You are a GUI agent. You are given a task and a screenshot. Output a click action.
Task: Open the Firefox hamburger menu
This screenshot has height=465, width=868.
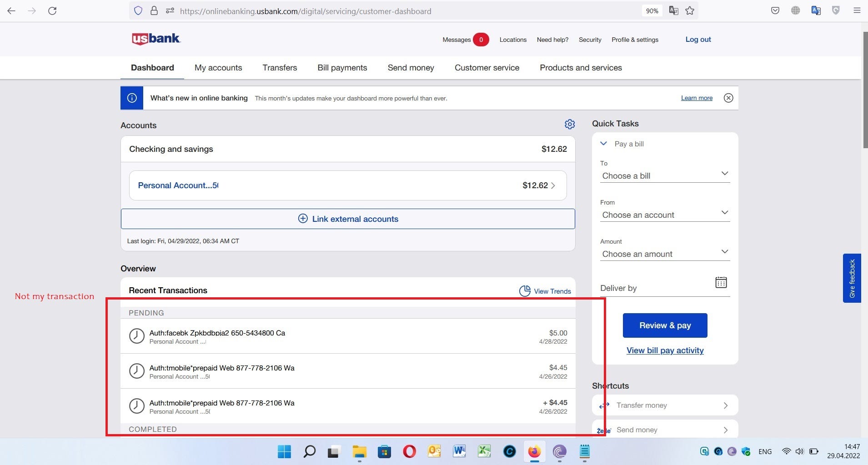pyautogui.click(x=857, y=11)
